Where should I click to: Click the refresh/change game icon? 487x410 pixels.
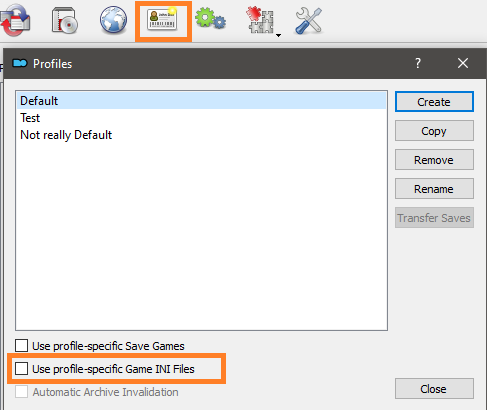15,21
